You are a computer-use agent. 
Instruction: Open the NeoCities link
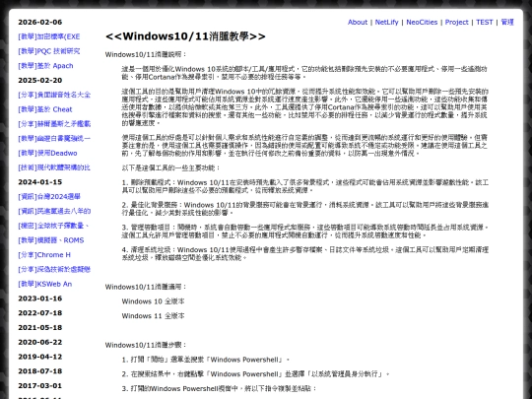pyautogui.click(x=422, y=22)
